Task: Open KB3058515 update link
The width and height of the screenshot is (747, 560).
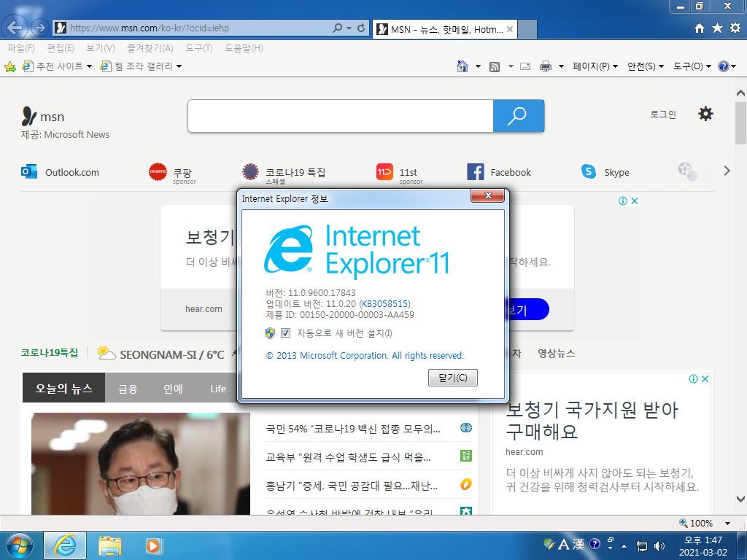Action: pos(385,304)
